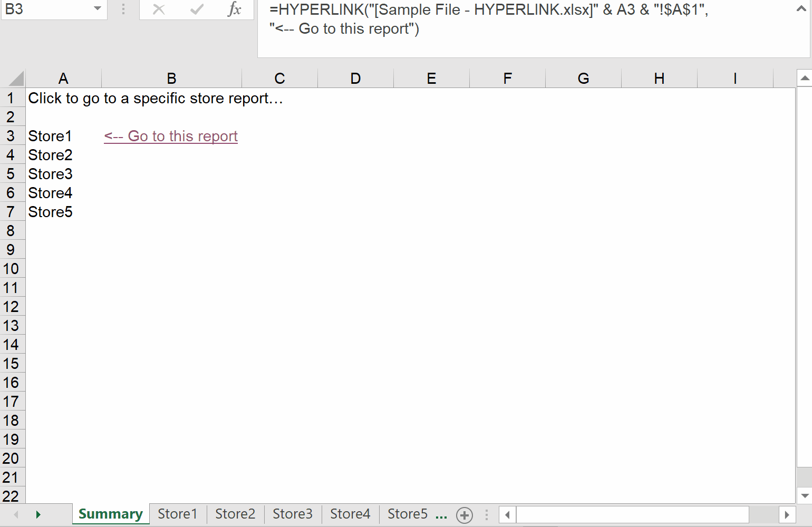Follow the 'Go to this report' link
The width and height of the screenshot is (812, 527).
[171, 136]
